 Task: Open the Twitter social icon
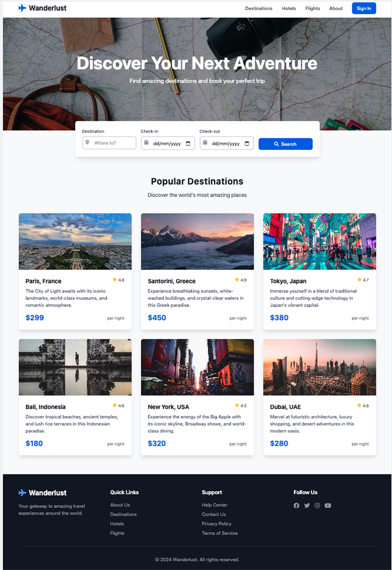click(x=307, y=505)
